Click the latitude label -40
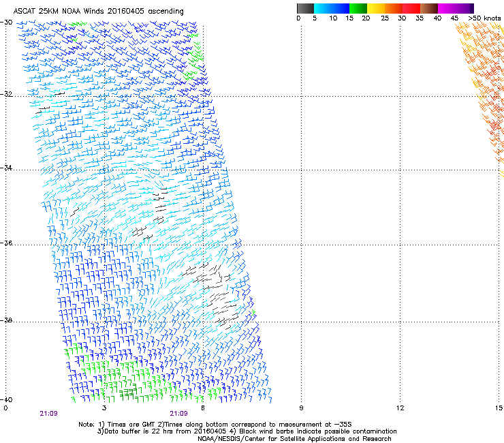Screen dimensions: 504x443 [x=6, y=399]
